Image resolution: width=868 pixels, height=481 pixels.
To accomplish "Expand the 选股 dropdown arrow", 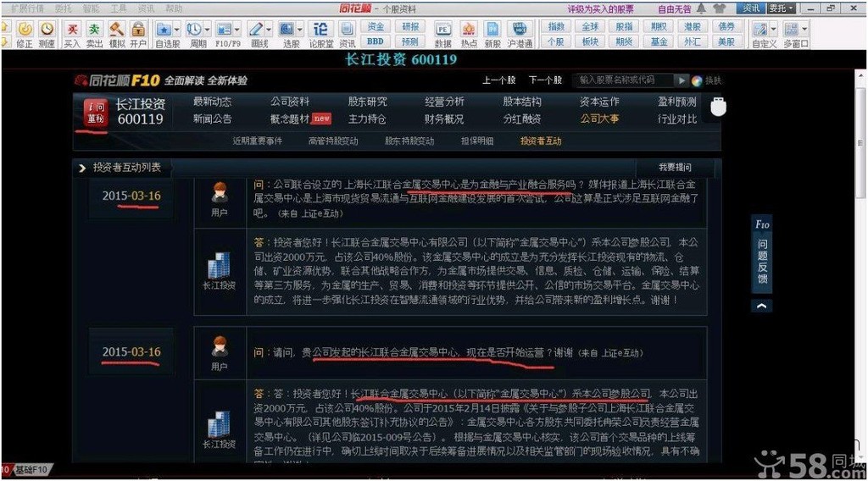I will [300, 30].
